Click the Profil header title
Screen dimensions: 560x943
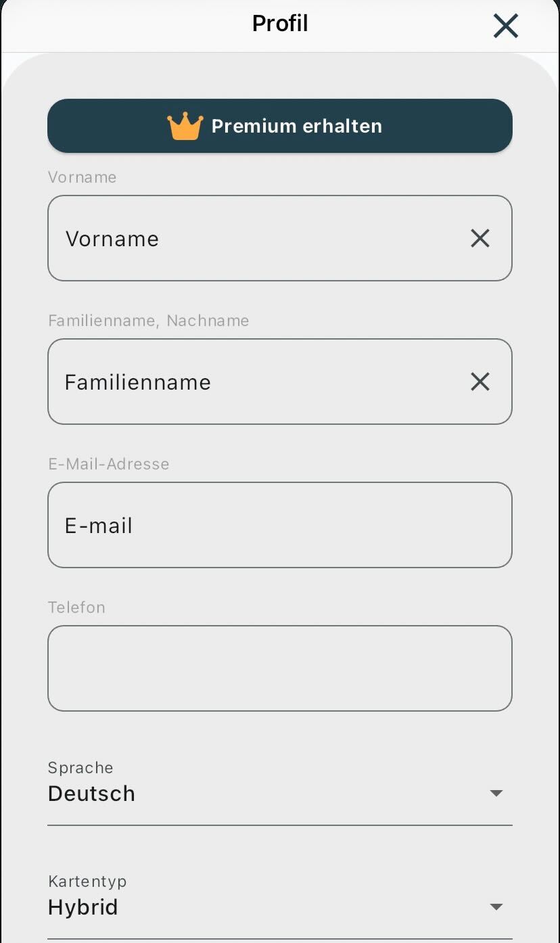tap(280, 24)
